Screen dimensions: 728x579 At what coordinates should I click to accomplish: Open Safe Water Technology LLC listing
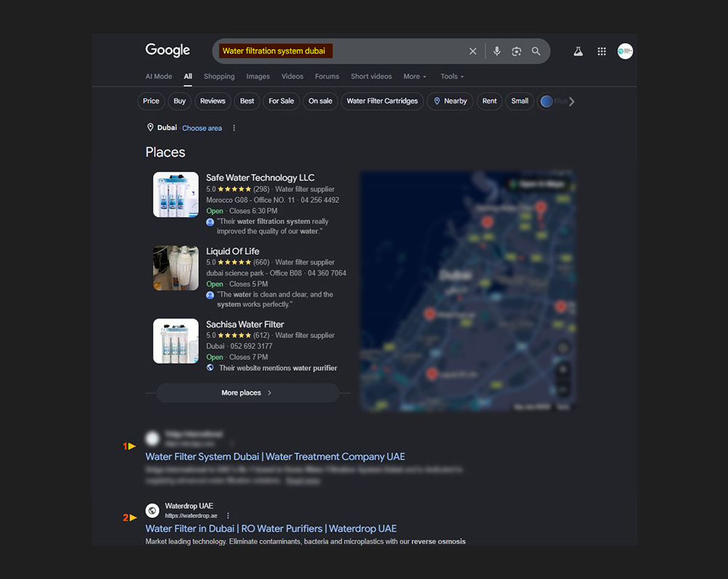point(260,177)
